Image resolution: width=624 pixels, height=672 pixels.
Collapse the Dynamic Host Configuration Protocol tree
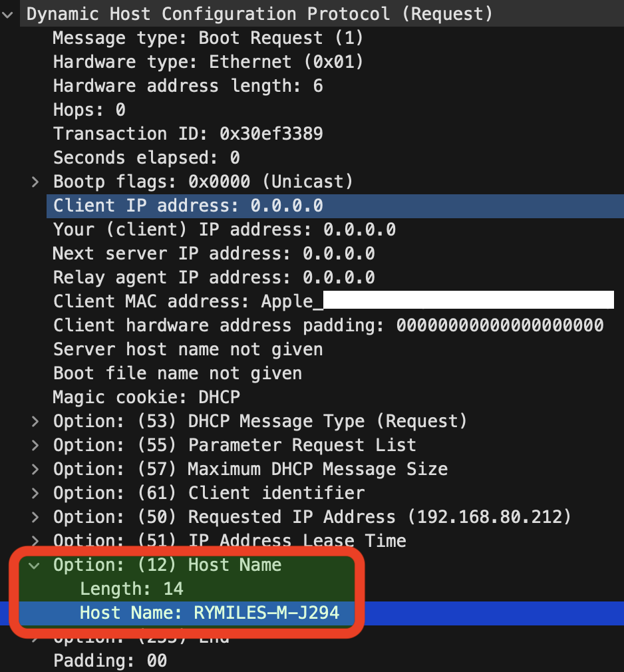[7, 13]
